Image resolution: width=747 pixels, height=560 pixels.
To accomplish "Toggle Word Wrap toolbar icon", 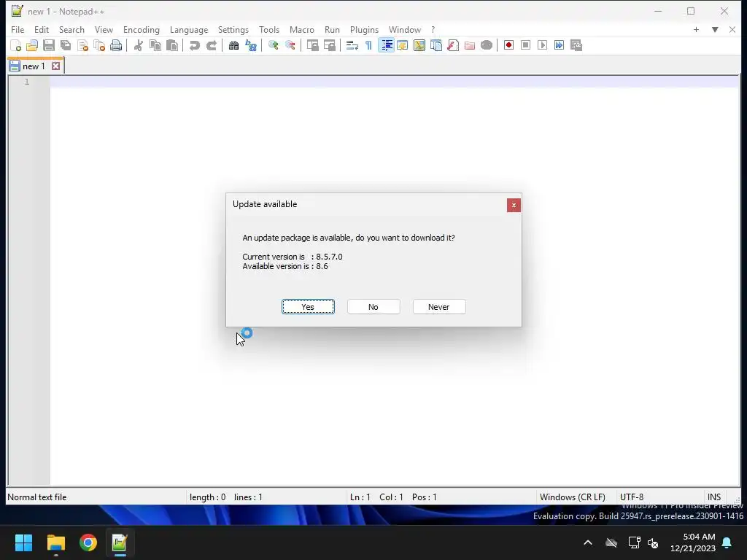I will (352, 45).
